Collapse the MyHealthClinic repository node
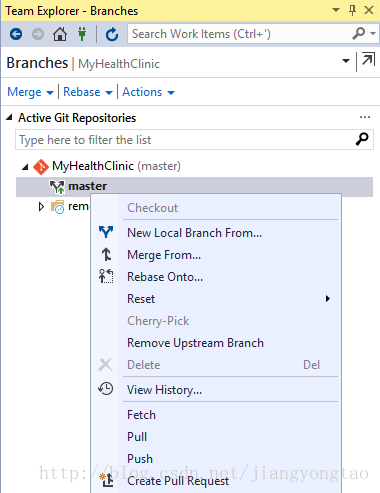 25,167
